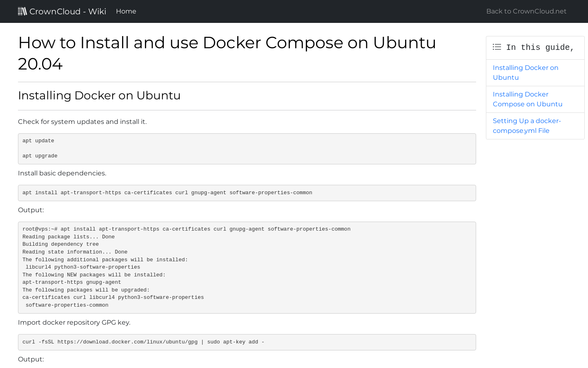Screen dimensions: 588x368
Task: Open 'Installing Docker on Ubuntu' sidebar link
Action: [526, 72]
